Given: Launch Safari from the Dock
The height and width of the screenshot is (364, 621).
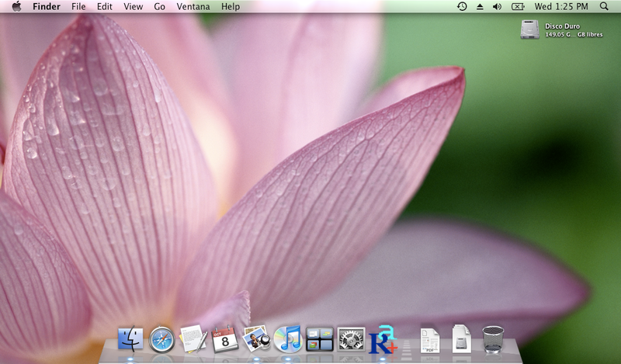Looking at the screenshot, I should tap(161, 339).
